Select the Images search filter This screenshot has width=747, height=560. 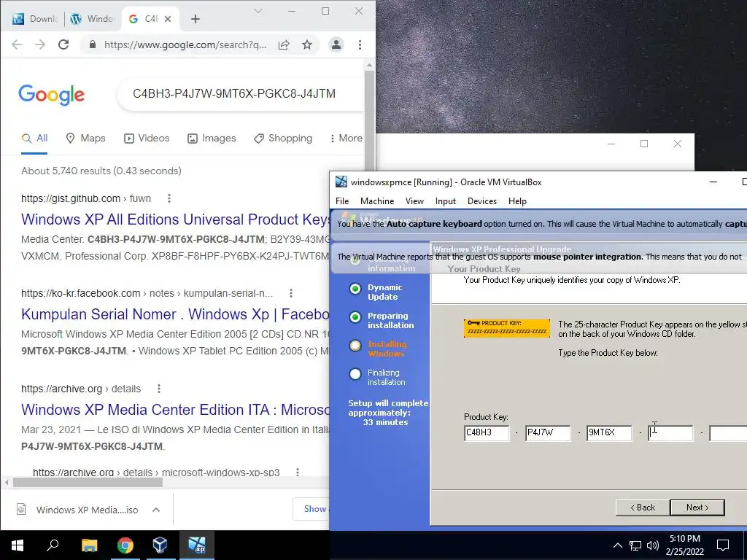[212, 138]
